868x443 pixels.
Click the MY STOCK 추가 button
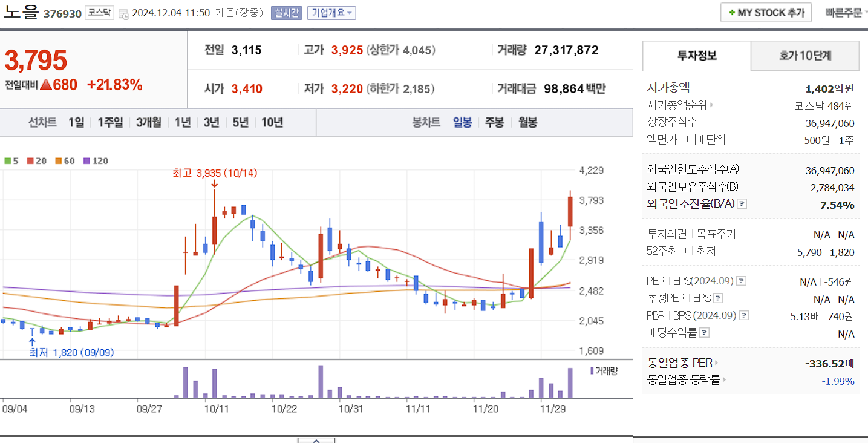click(x=766, y=11)
